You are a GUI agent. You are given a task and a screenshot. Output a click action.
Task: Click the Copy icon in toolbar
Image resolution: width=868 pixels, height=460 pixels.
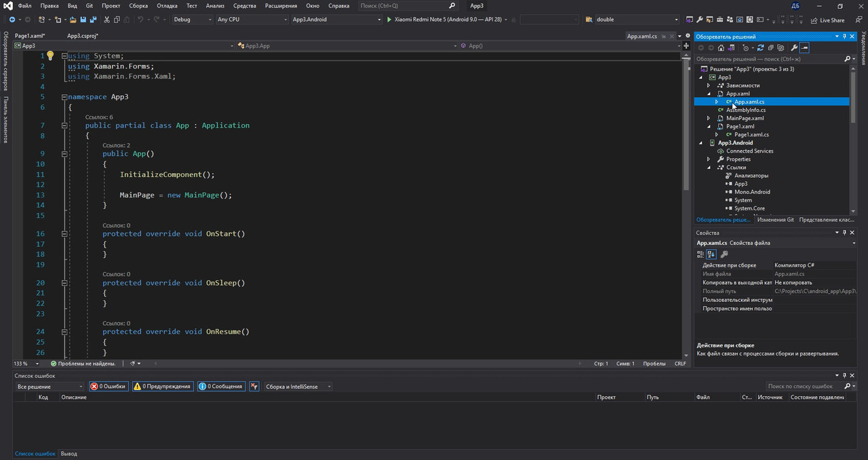[117, 20]
